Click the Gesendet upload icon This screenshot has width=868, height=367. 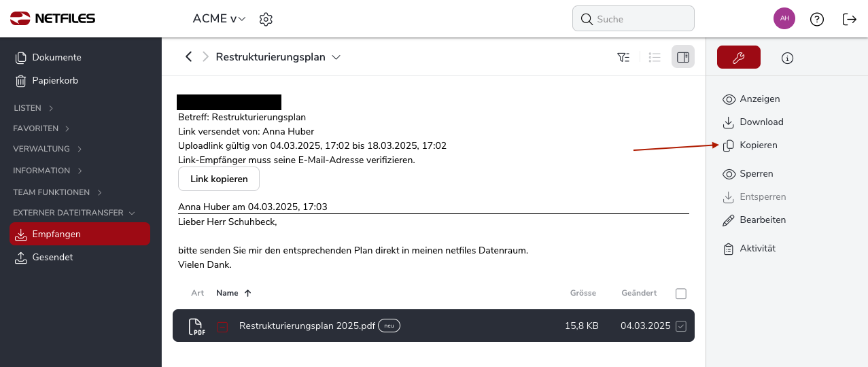(21, 258)
